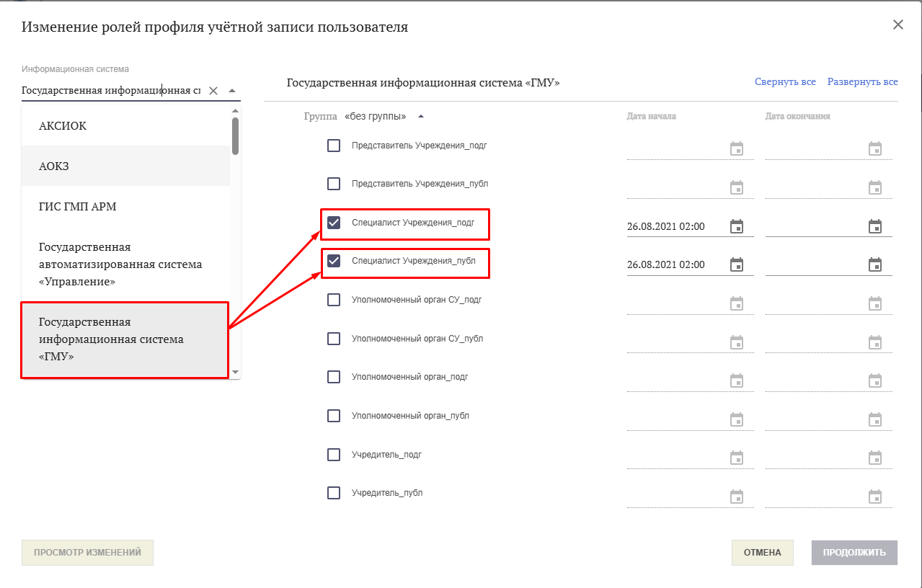Screen dimensions: 922x588
Task: Open end date calendar for Специалист Учреждения_подг
Action: pyautogui.click(x=874, y=226)
